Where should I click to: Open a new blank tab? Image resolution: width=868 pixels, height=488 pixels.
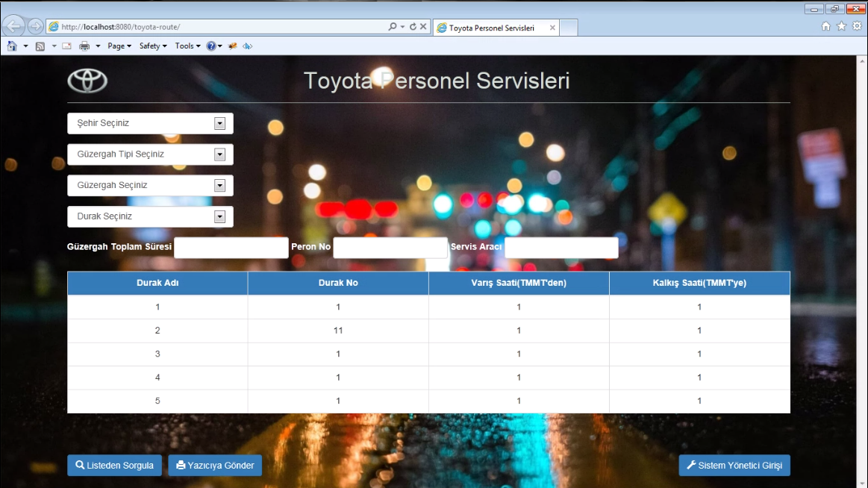click(569, 28)
